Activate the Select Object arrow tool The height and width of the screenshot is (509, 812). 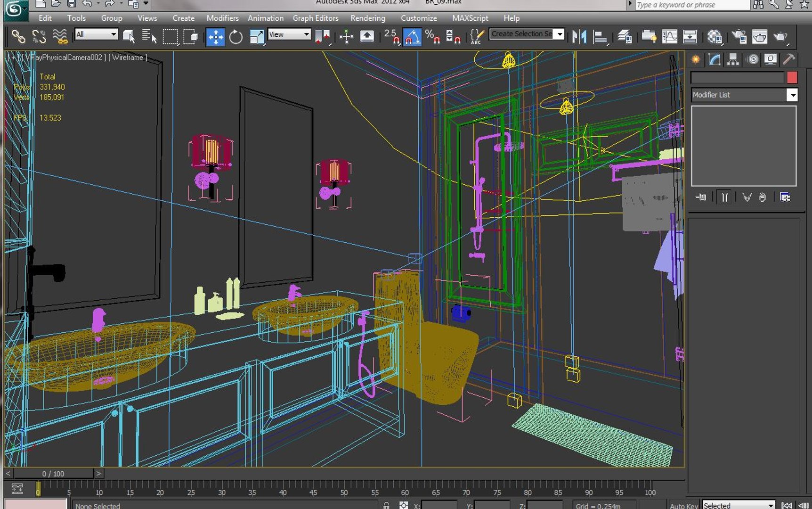129,36
